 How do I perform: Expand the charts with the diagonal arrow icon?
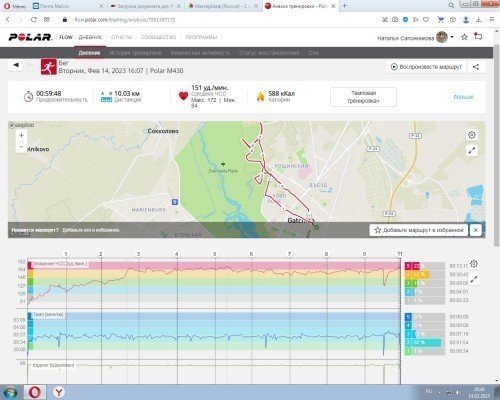pos(474,279)
